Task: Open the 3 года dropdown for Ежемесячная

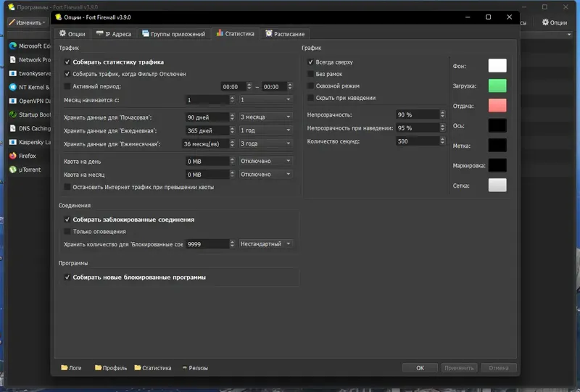Action: point(265,143)
